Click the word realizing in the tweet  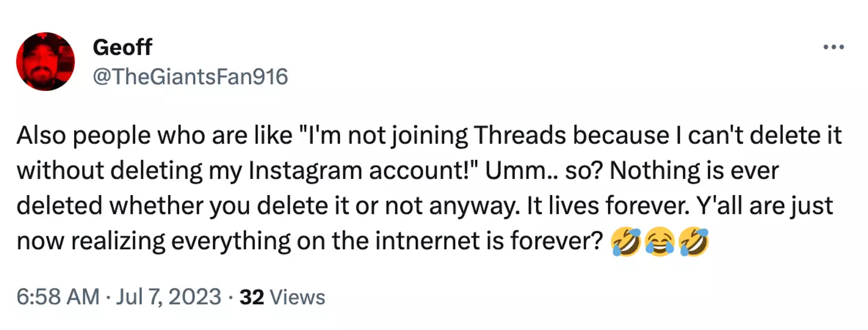coord(126,241)
